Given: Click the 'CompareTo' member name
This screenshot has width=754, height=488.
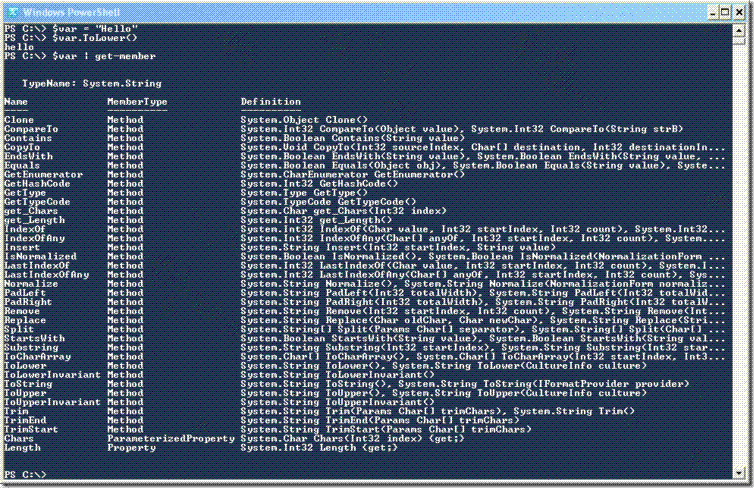Looking at the screenshot, I should (31, 129).
